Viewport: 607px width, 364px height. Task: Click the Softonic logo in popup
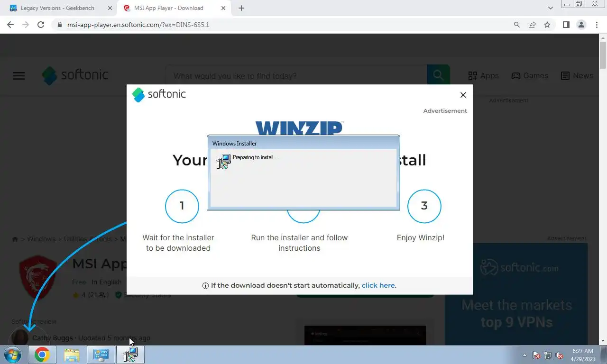pyautogui.click(x=159, y=94)
